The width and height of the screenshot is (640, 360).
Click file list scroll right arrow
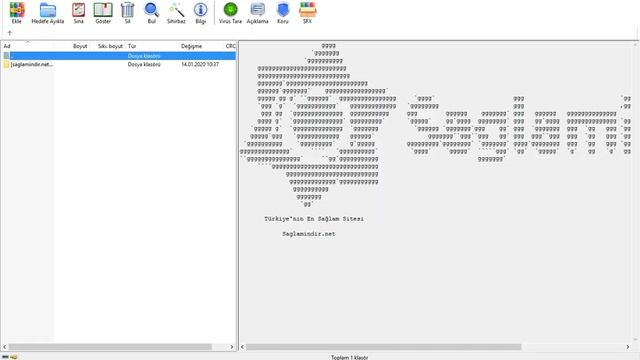232,347
